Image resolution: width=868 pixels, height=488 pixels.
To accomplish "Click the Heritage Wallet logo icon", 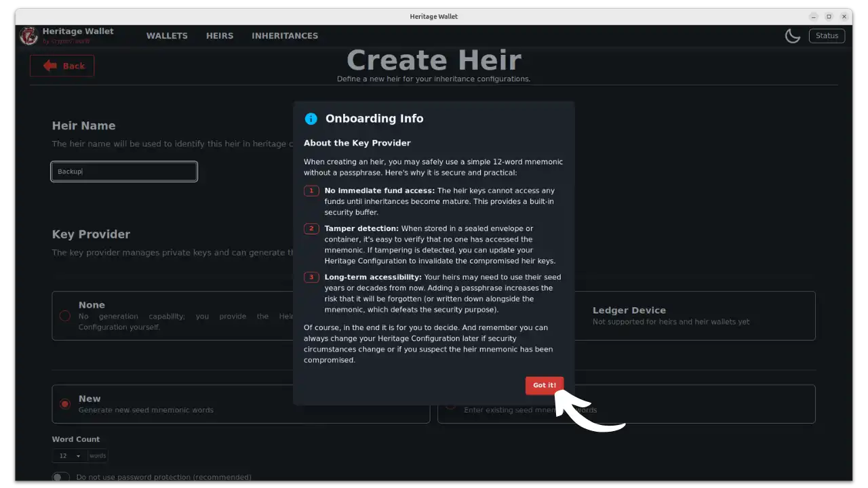I will tap(28, 36).
